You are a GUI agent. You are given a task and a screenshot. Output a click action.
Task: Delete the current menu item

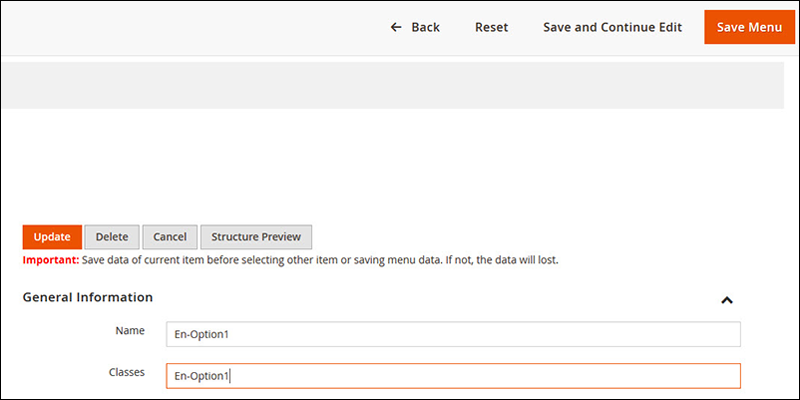(112, 237)
